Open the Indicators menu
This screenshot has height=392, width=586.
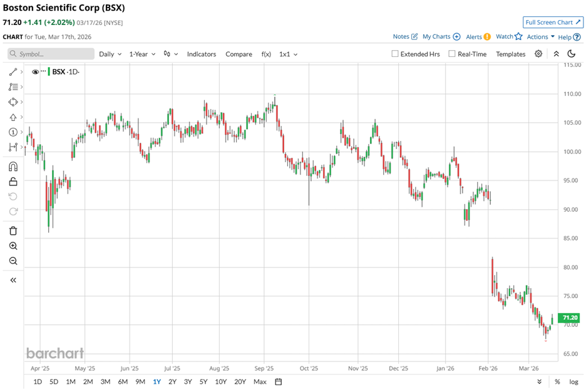tap(202, 54)
